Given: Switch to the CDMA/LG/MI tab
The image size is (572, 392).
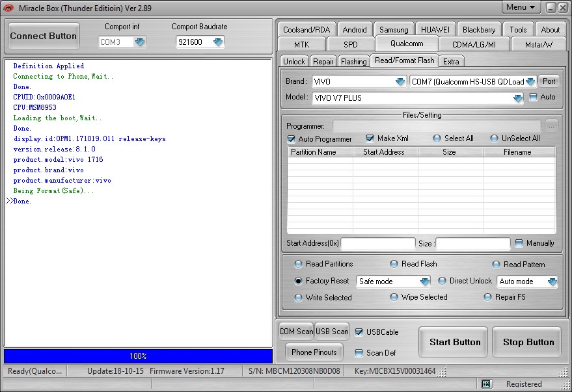Looking at the screenshot, I should tap(474, 44).
